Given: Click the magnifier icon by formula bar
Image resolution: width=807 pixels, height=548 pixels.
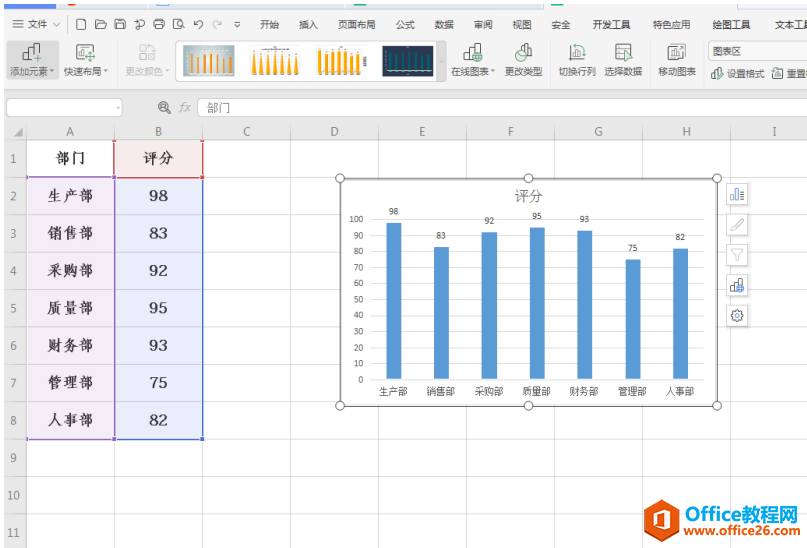Looking at the screenshot, I should coord(164,107).
